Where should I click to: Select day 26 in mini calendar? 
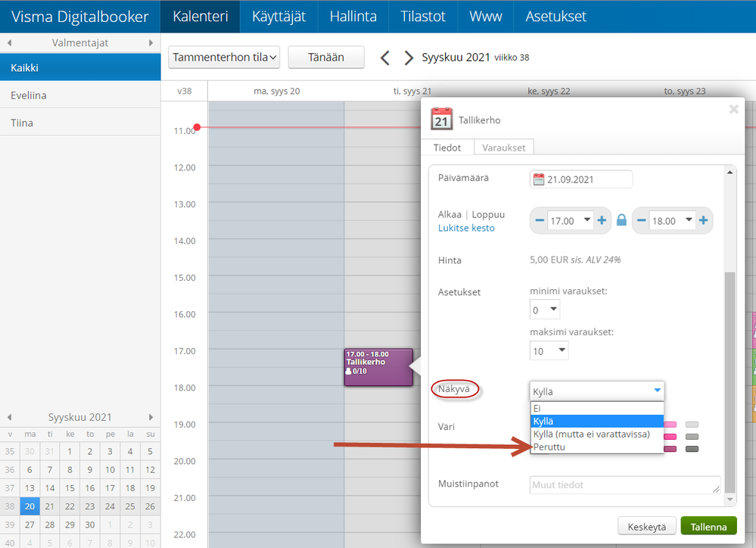pyautogui.click(x=150, y=506)
